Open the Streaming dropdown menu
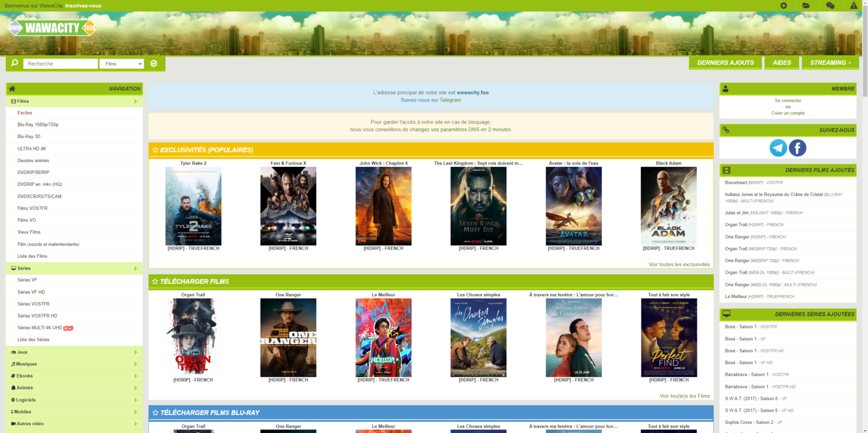Screen dimensions: 868x433 tap(830, 63)
